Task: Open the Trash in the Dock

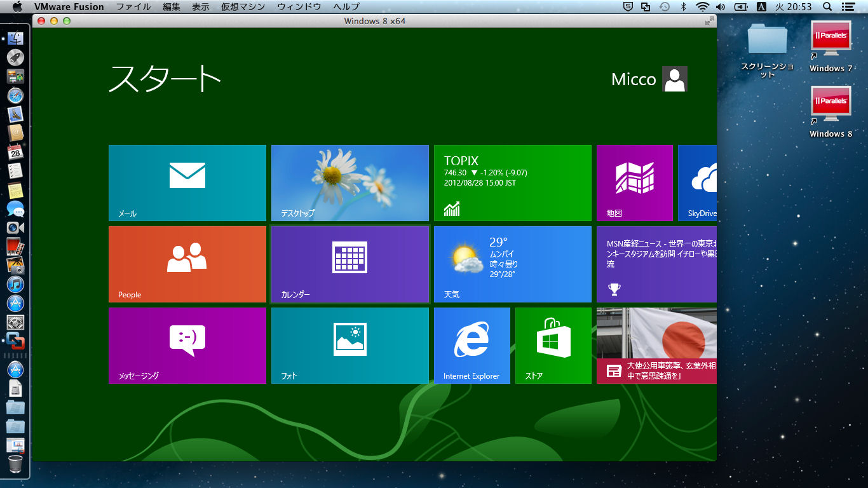Action: click(x=16, y=464)
